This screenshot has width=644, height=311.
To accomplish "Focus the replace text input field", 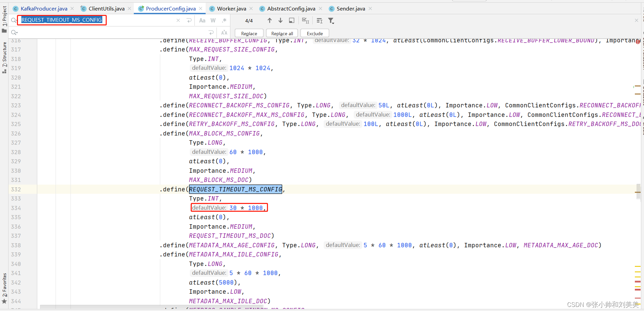I will click(112, 33).
